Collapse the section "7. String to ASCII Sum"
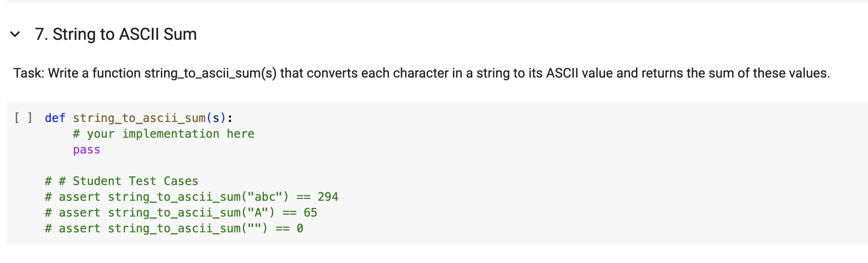The height and width of the screenshot is (263, 868). (x=15, y=34)
